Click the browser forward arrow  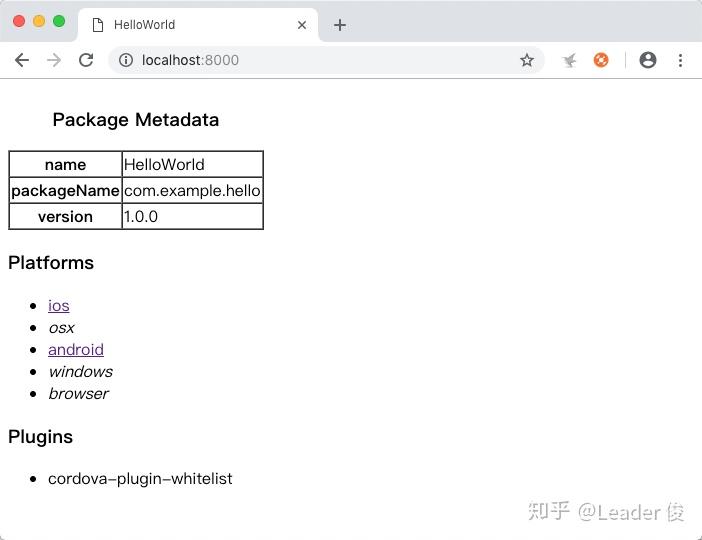point(54,60)
